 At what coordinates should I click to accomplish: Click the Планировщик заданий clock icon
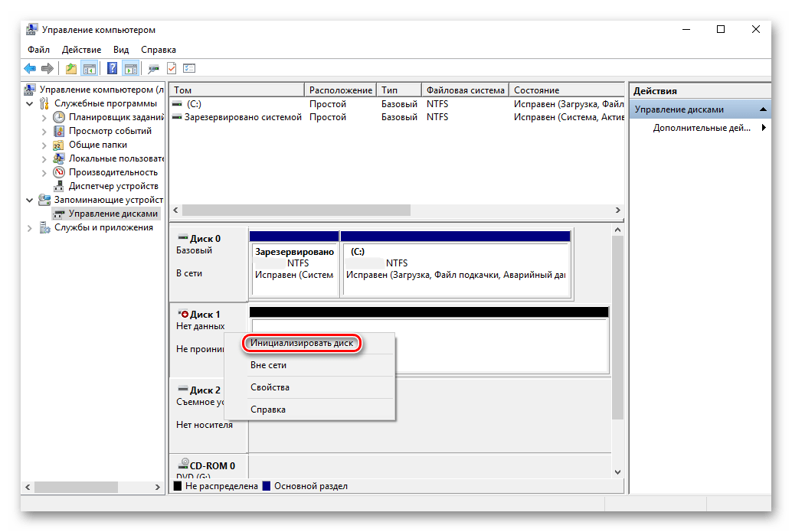(59, 117)
